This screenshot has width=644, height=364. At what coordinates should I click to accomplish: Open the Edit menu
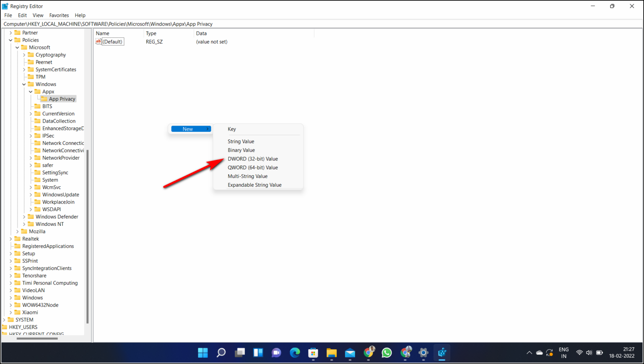pyautogui.click(x=22, y=15)
